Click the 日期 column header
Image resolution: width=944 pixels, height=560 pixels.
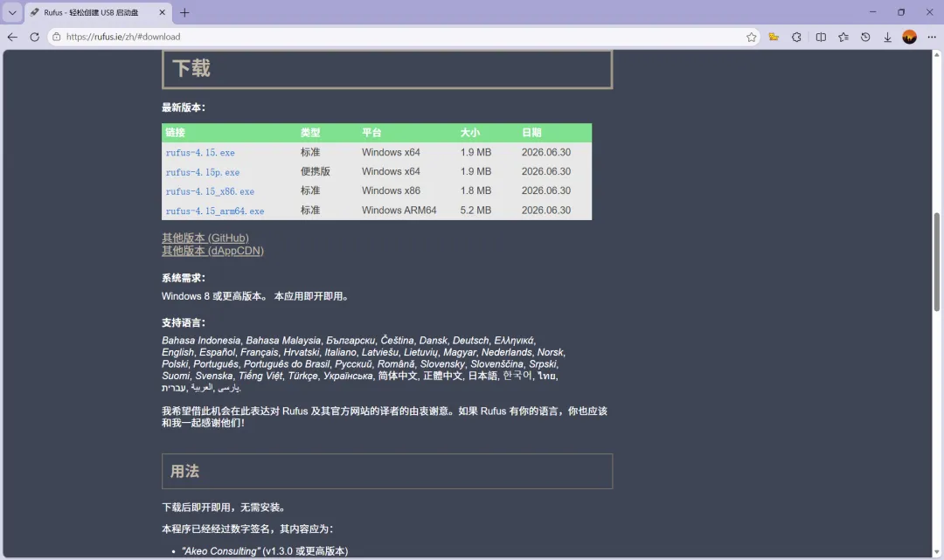point(531,132)
